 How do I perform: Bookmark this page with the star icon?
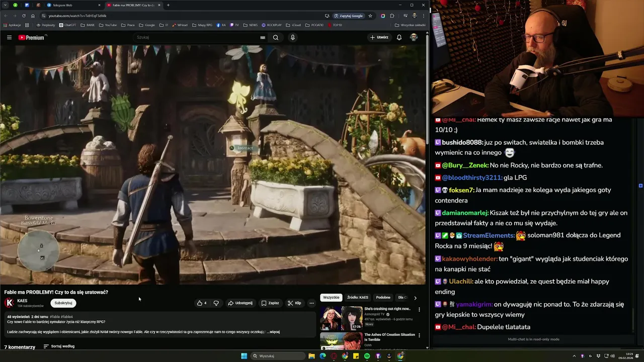pos(370,16)
